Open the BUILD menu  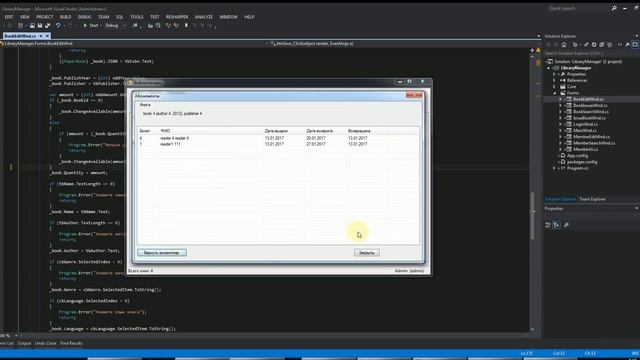[65, 17]
